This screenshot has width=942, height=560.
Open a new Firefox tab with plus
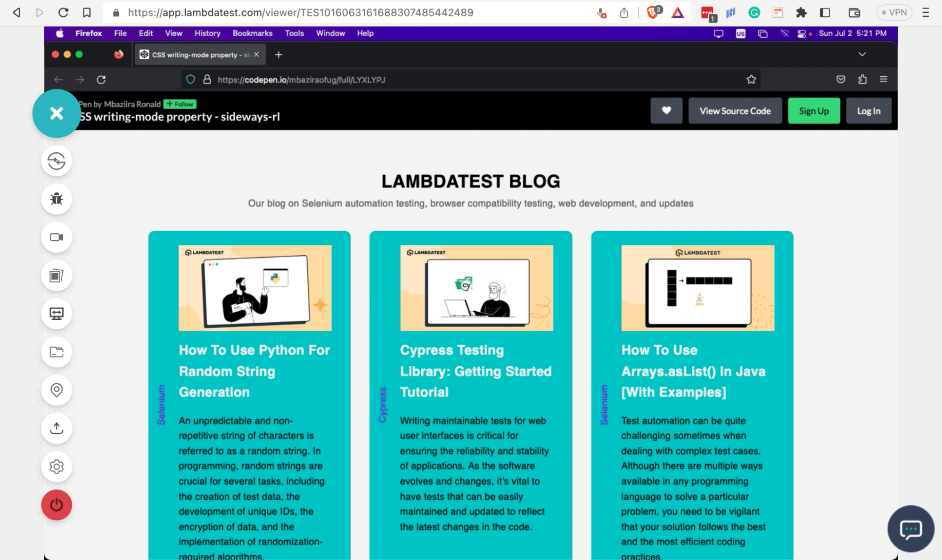(279, 55)
